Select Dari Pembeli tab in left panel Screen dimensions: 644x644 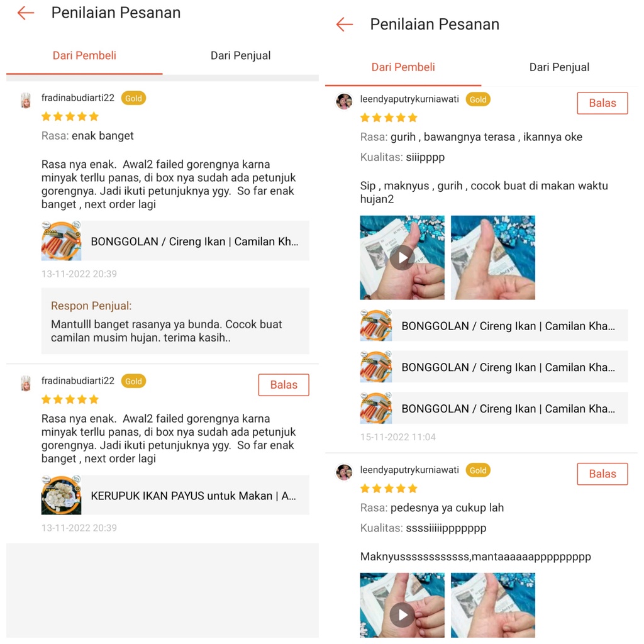click(x=84, y=55)
